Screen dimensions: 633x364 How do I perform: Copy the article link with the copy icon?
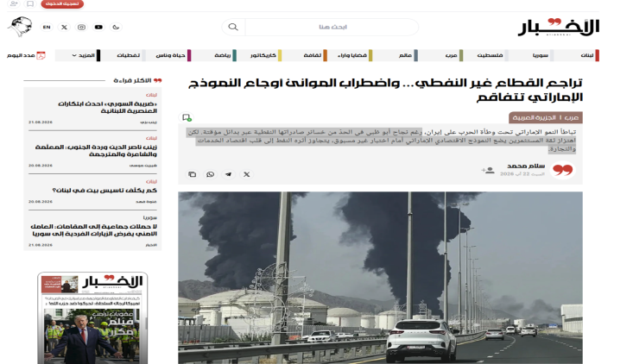pos(193,174)
